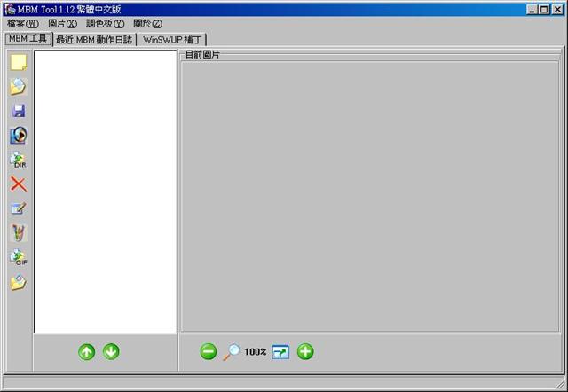Click the fit-to-window blue icon
The width and height of the screenshot is (568, 392).
click(280, 352)
